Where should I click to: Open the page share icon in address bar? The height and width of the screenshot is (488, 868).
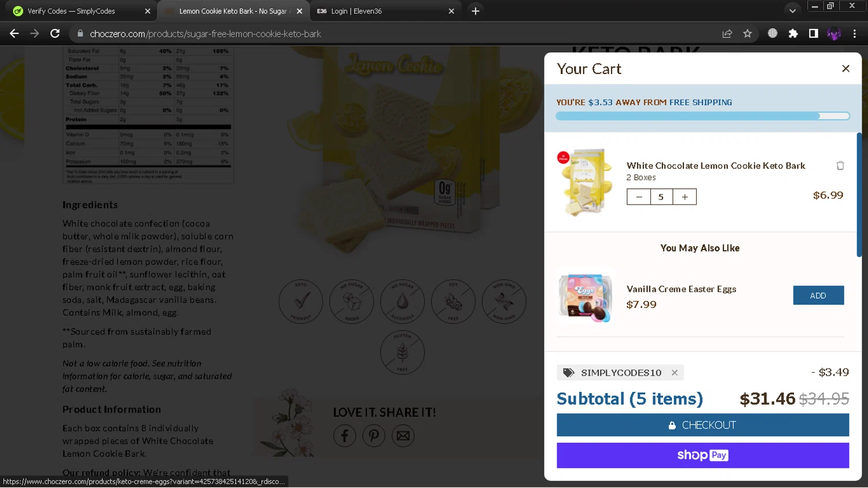point(727,34)
